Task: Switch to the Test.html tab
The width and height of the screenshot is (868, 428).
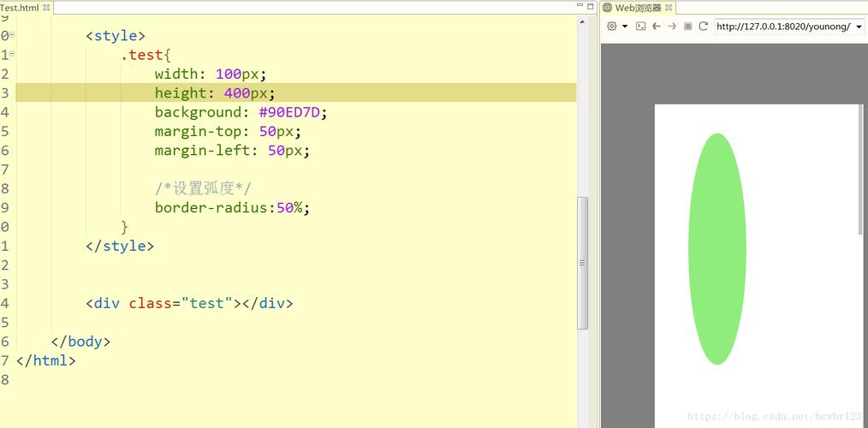Action: 21,8
